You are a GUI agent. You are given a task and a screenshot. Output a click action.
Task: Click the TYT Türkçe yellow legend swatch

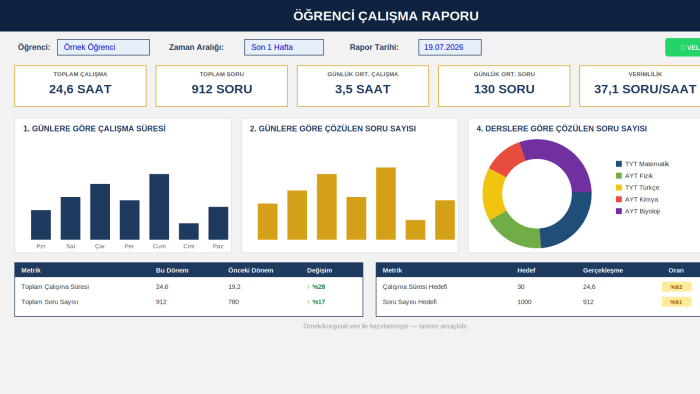619,188
